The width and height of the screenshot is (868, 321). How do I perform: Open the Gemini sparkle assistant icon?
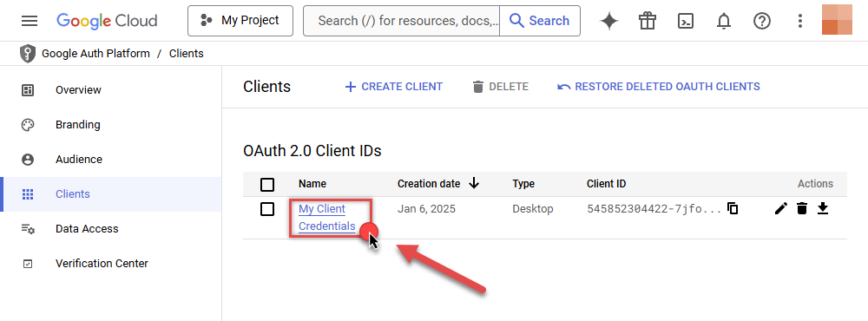pyautogui.click(x=609, y=21)
